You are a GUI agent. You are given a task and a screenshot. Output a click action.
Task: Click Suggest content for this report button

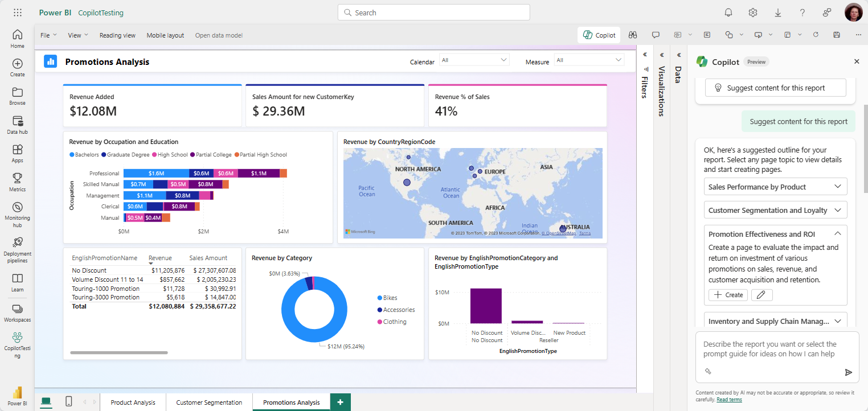775,88
